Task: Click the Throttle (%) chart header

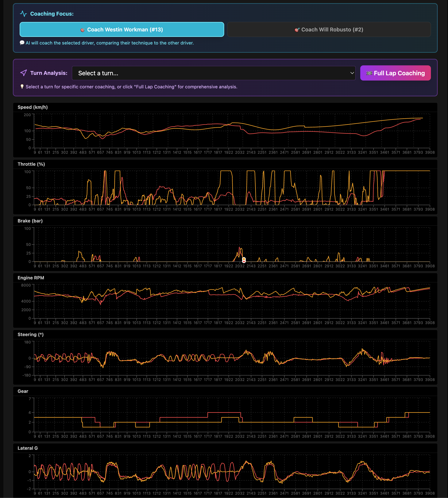Action: (x=31, y=164)
